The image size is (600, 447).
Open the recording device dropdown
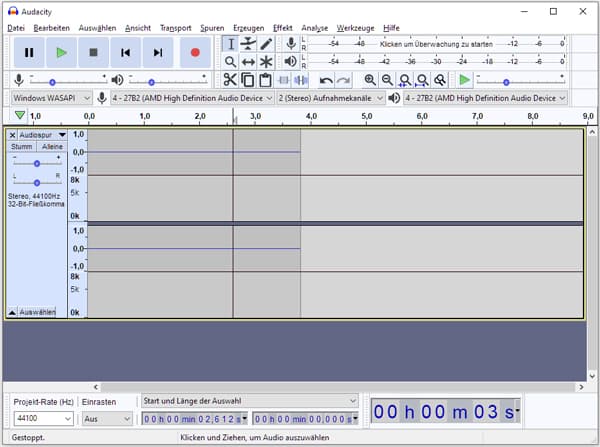tap(192, 98)
